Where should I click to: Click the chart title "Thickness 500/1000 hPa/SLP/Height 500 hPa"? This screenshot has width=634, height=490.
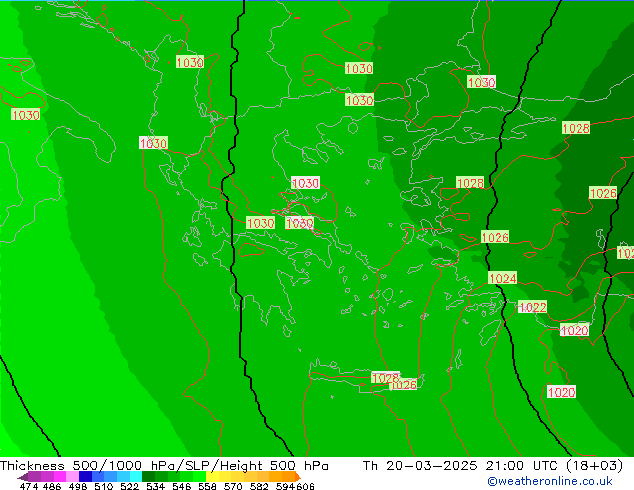point(164,465)
